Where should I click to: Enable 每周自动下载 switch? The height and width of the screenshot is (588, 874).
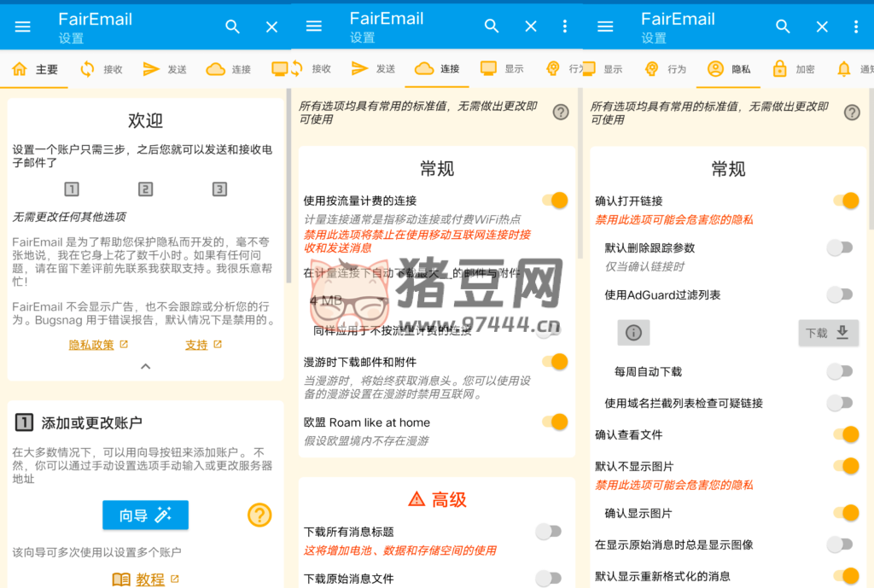(x=840, y=371)
